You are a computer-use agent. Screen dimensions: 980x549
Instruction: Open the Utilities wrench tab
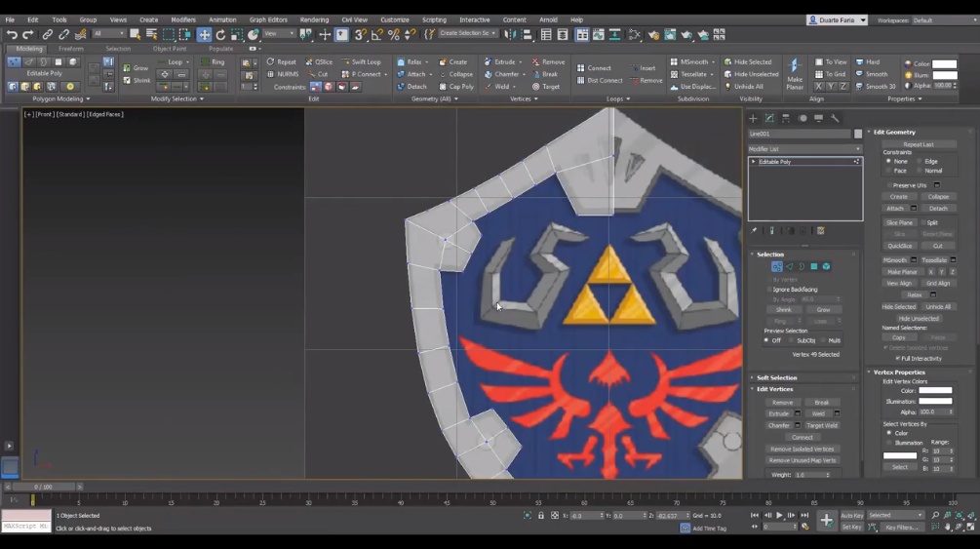click(835, 118)
